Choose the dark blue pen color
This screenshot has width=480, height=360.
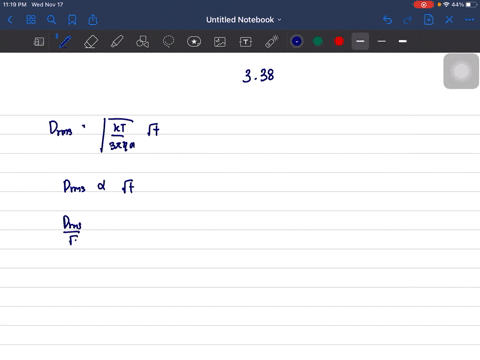pyautogui.click(x=297, y=41)
